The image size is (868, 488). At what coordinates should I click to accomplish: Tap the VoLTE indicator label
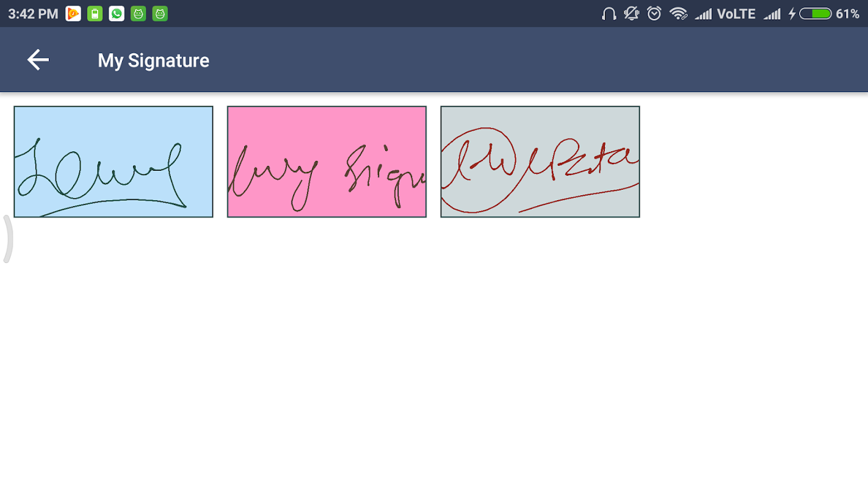tap(736, 13)
